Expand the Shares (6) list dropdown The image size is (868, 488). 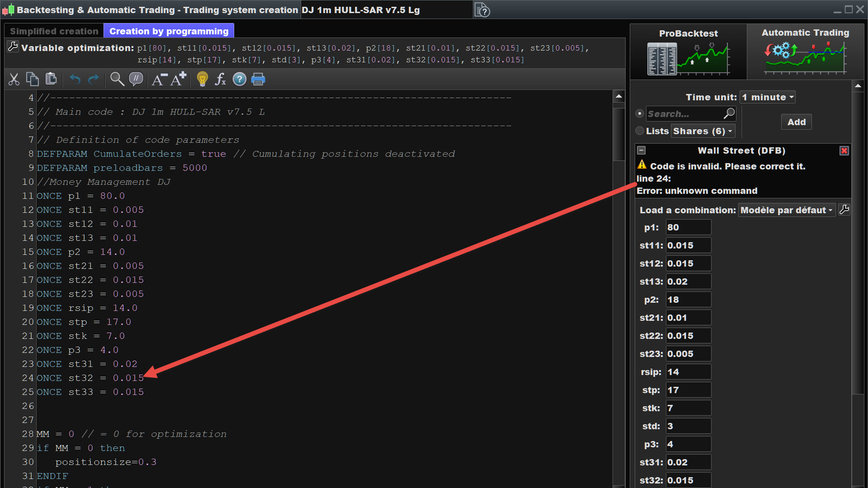click(703, 131)
